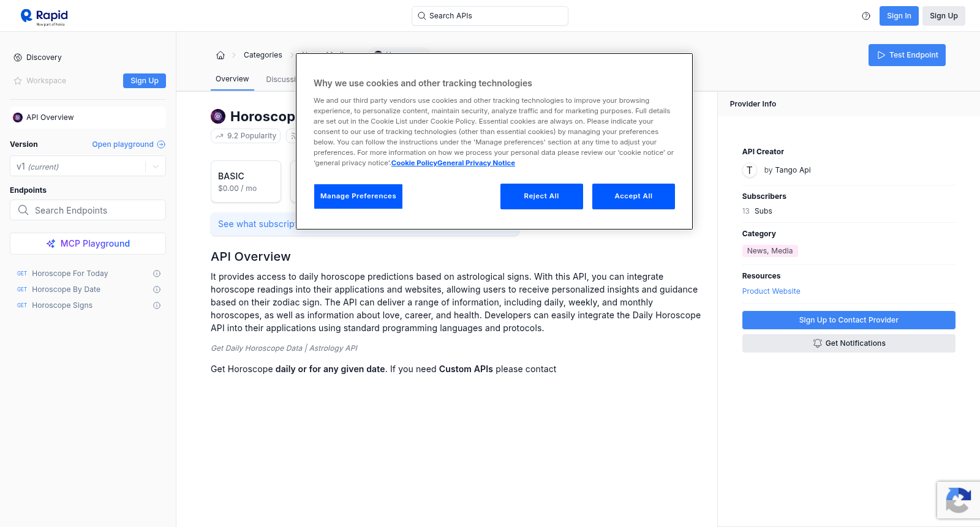This screenshot has width=980, height=527.
Task: Click the 13 Subs subscriber count
Action: 757,211
